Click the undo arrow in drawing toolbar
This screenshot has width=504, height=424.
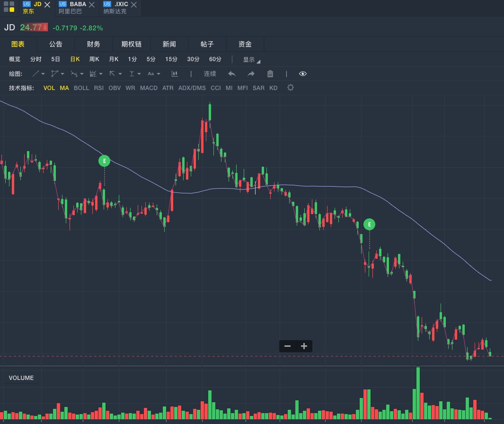232,74
